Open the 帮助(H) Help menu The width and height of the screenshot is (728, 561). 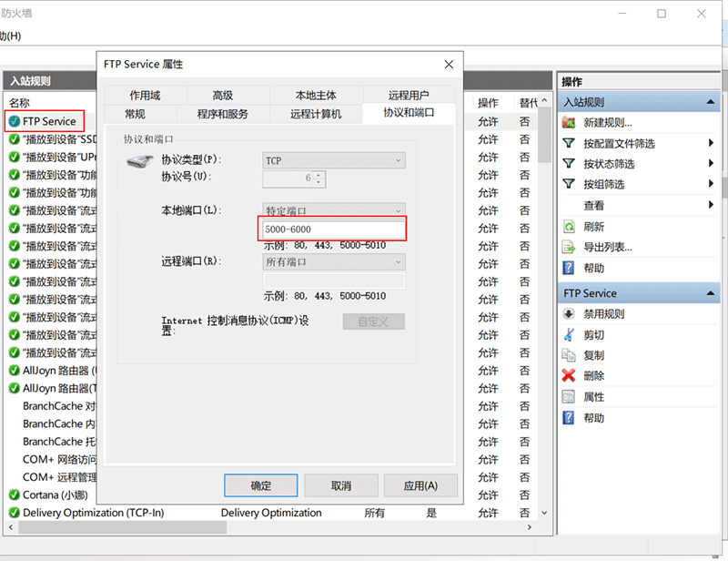10,36
